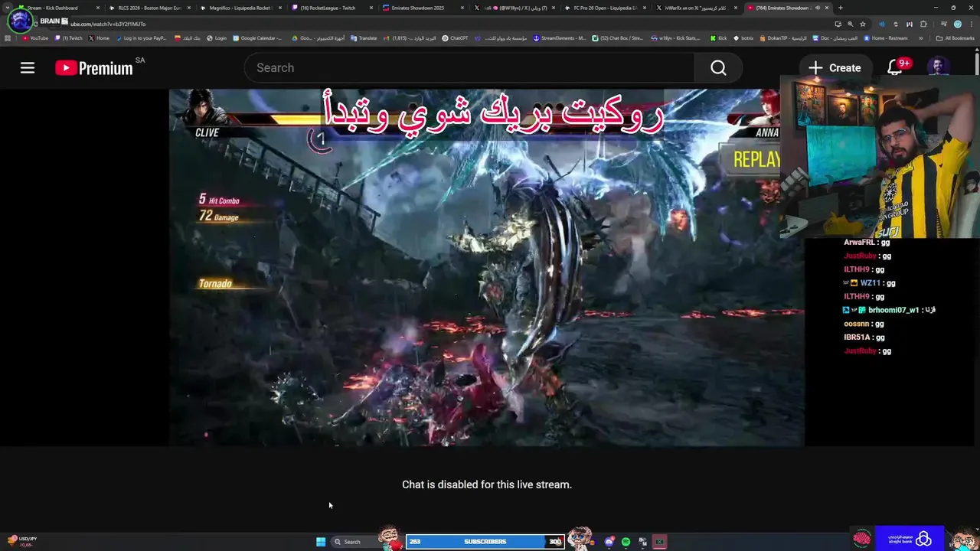Open the notifications bell
The height and width of the screenshot is (551, 980).
(894, 68)
